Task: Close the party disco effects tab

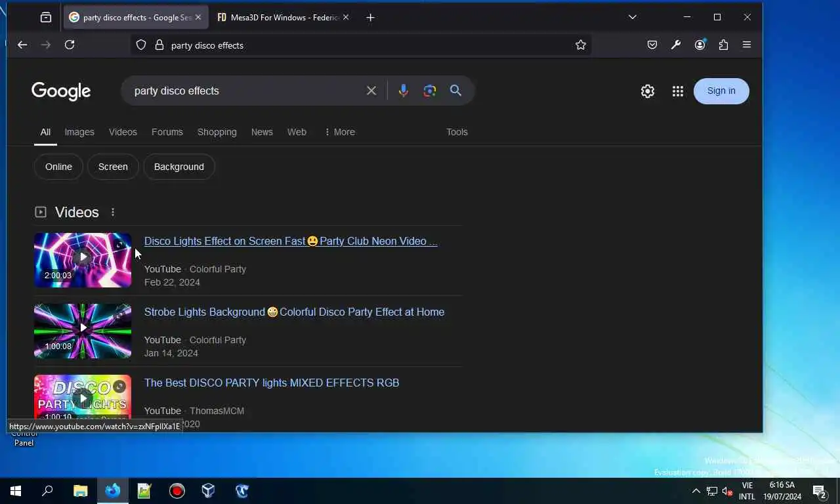Action: click(198, 18)
